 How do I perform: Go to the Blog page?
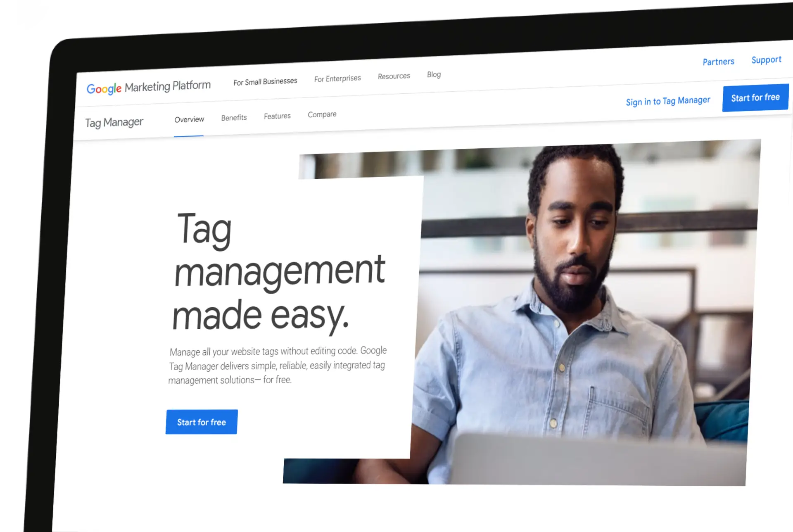pos(434,74)
